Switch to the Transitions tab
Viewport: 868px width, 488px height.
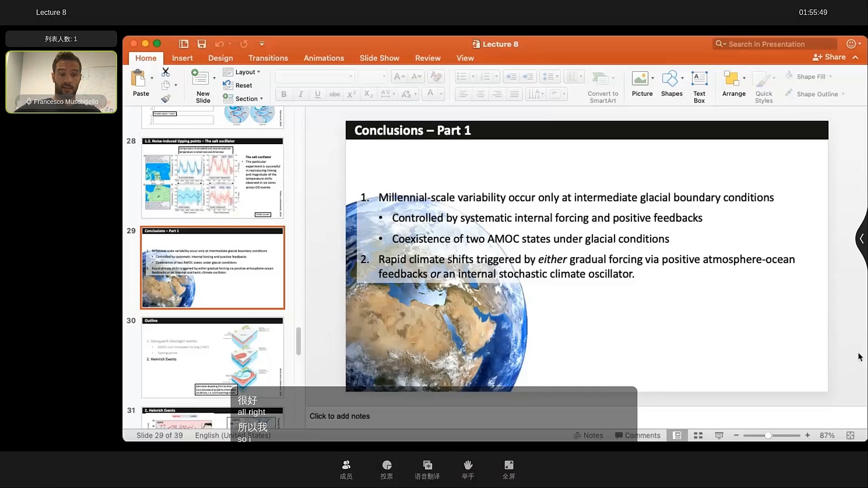(268, 58)
